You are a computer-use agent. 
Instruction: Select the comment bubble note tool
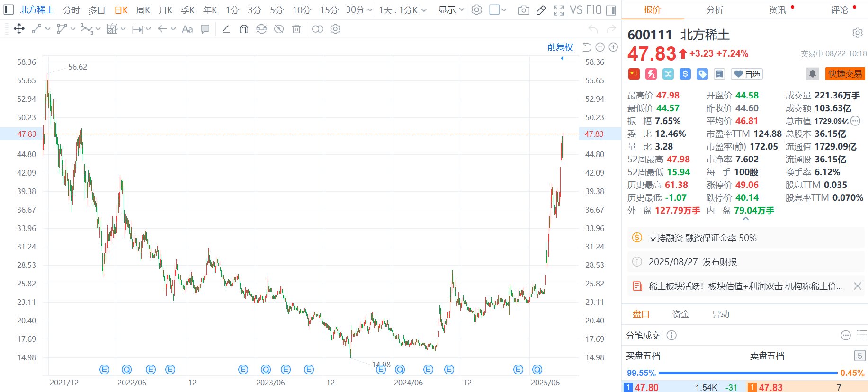tap(205, 29)
